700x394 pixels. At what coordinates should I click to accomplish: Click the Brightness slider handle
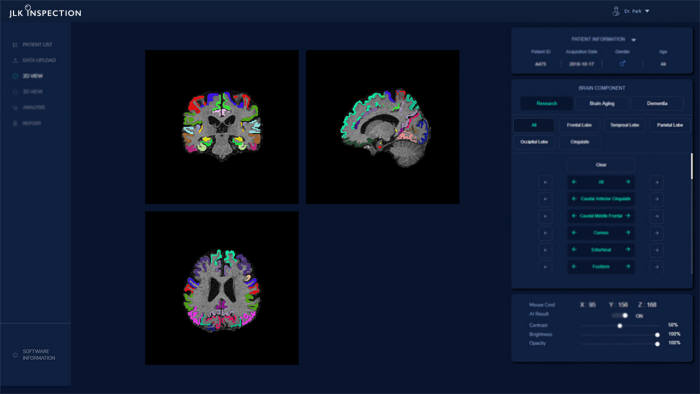tap(657, 335)
